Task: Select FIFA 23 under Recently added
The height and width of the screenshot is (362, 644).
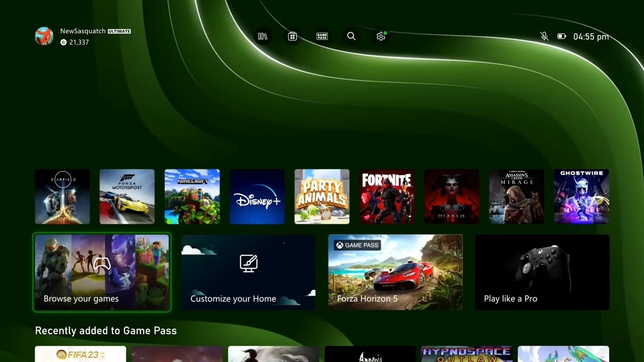Action: point(80,354)
